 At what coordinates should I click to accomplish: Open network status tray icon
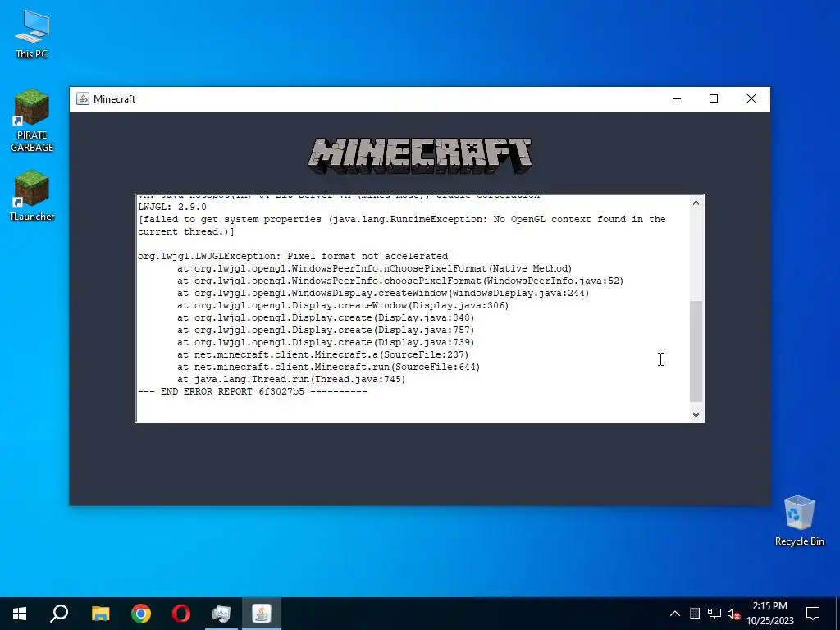pyautogui.click(x=714, y=614)
